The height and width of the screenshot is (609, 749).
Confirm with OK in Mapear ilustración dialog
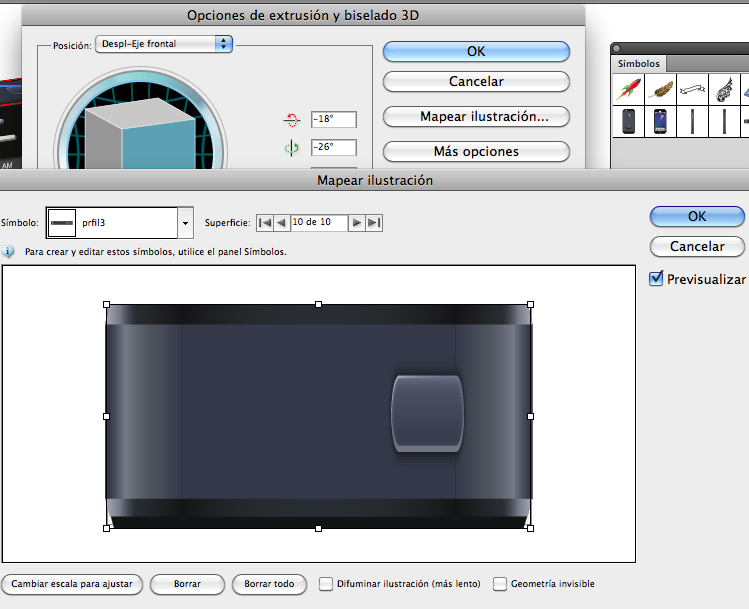click(x=697, y=216)
